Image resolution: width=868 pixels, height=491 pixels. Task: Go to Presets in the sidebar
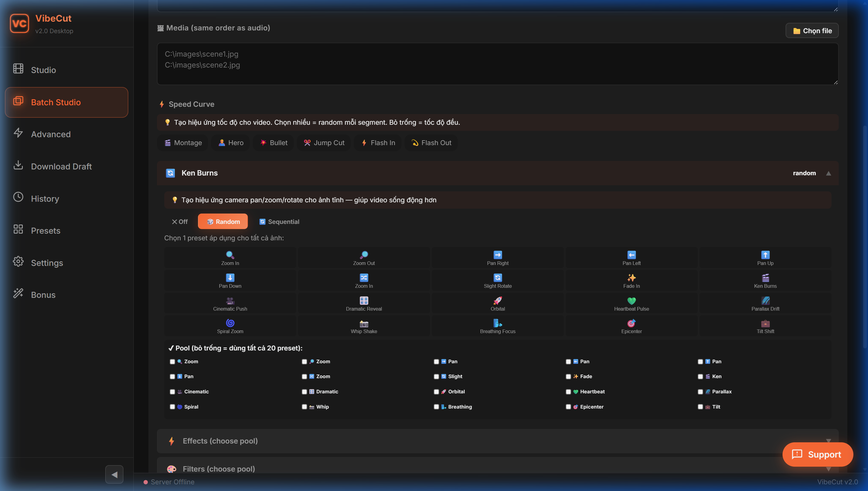(66, 231)
